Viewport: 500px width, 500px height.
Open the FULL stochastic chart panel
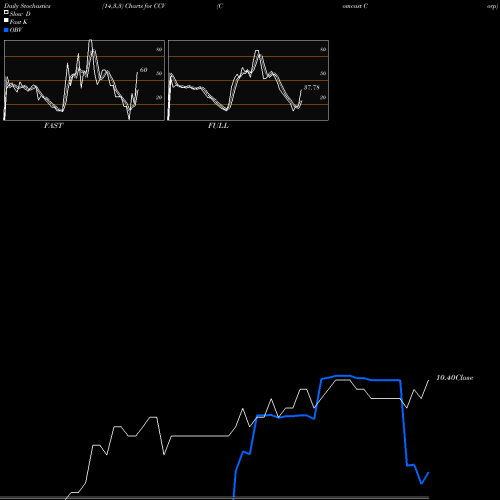[248, 80]
